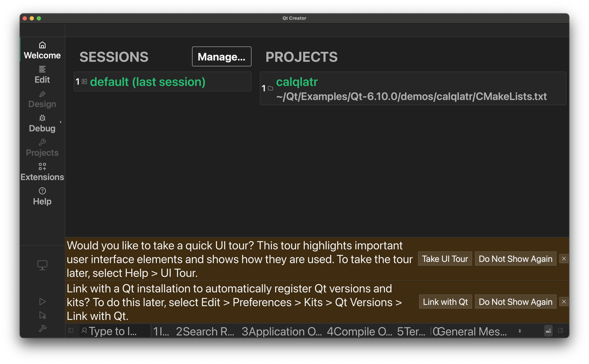
Task: Open the 4 Compile Output pane
Action: pyautogui.click(x=359, y=331)
